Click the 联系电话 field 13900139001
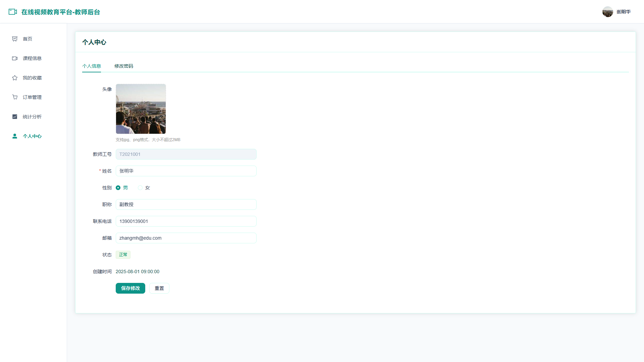644x362 pixels. coord(186,221)
